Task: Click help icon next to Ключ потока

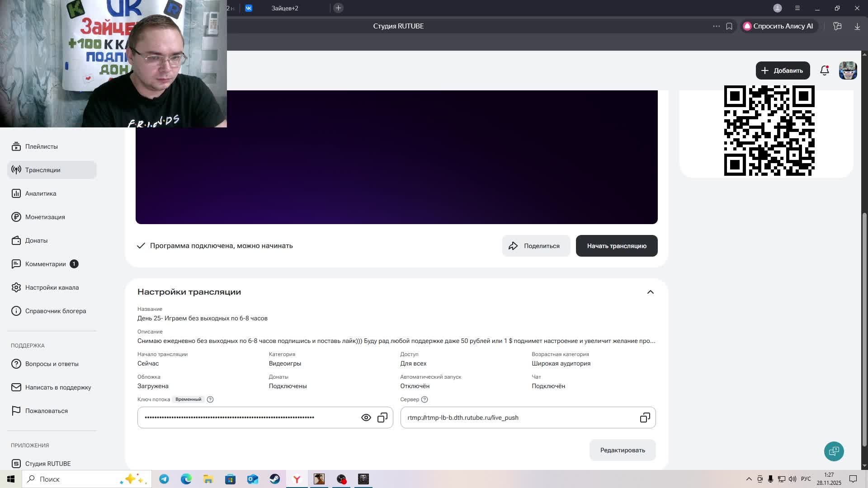Action: [210, 399]
